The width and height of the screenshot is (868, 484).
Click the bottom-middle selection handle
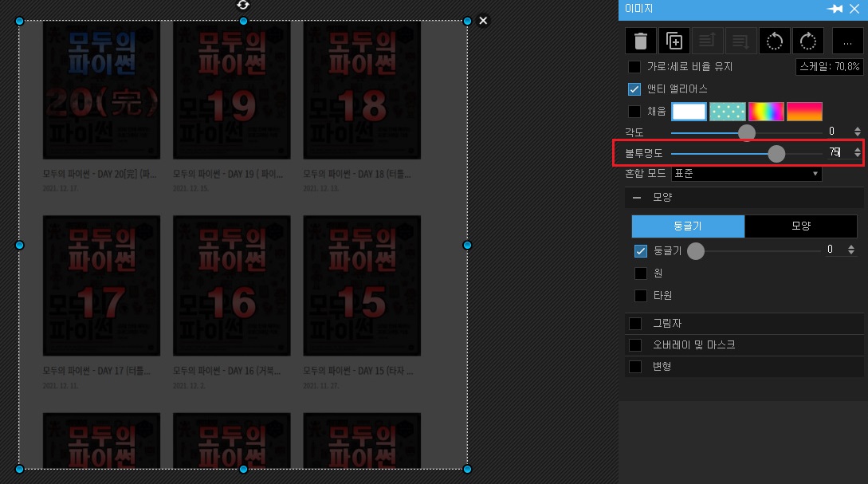pos(244,470)
